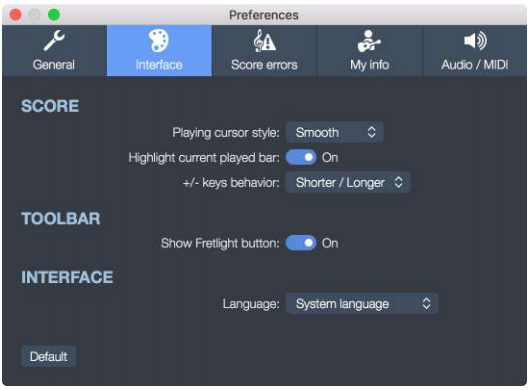The image size is (528, 390).
Task: Open the Playing cursor style dropdown
Action: click(x=334, y=132)
